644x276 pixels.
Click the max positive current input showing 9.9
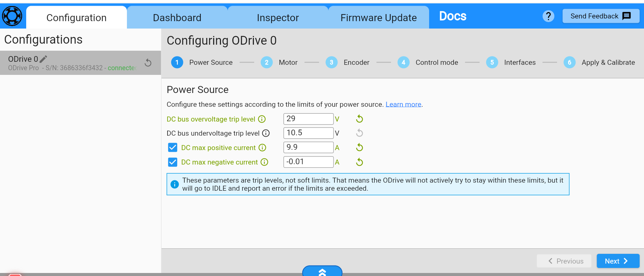pyautogui.click(x=309, y=147)
